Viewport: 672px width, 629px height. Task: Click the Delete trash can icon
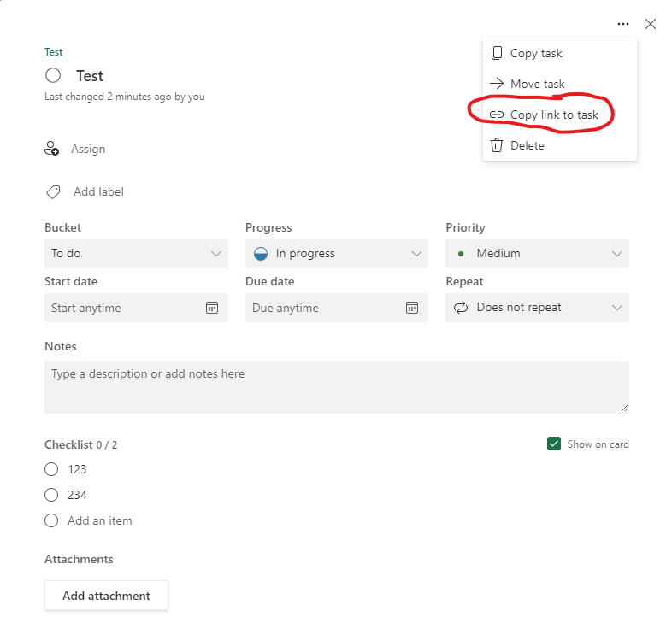point(496,145)
